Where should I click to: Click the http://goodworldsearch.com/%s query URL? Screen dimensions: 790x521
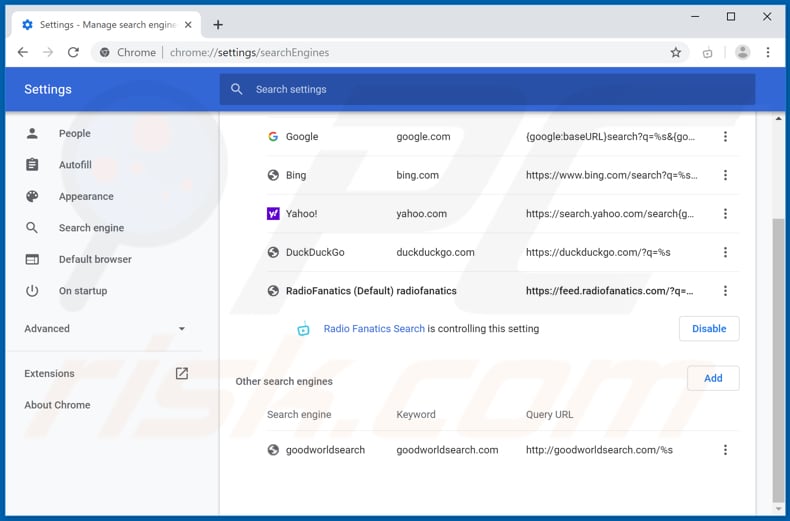[x=599, y=450]
